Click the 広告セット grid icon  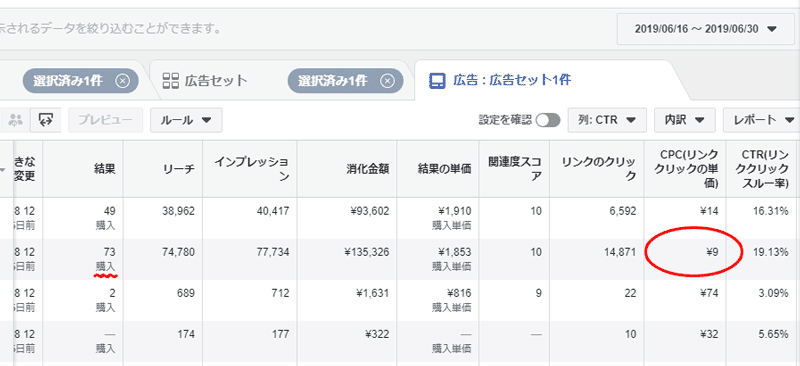(170, 81)
